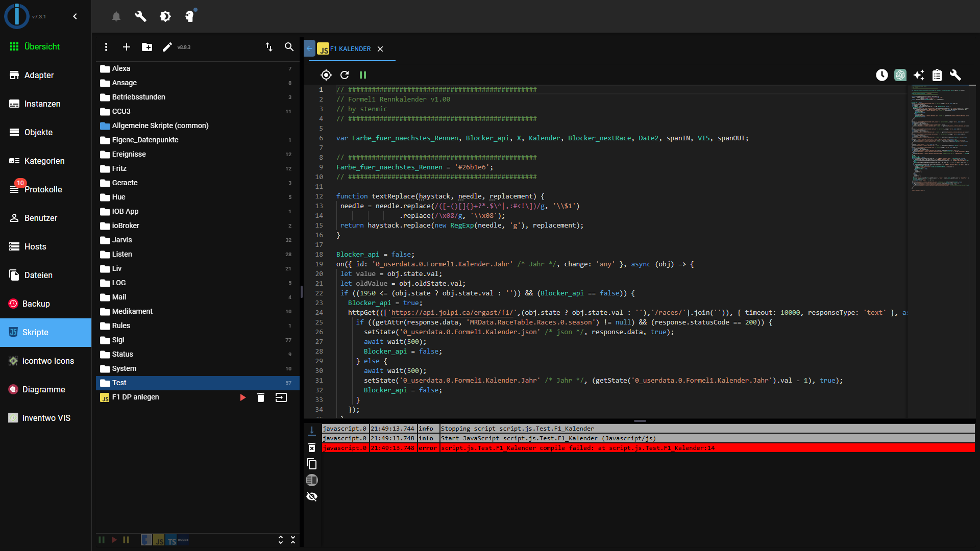980x551 pixels.
Task: Open F1 DP anlegen in the editor
Action: click(281, 397)
